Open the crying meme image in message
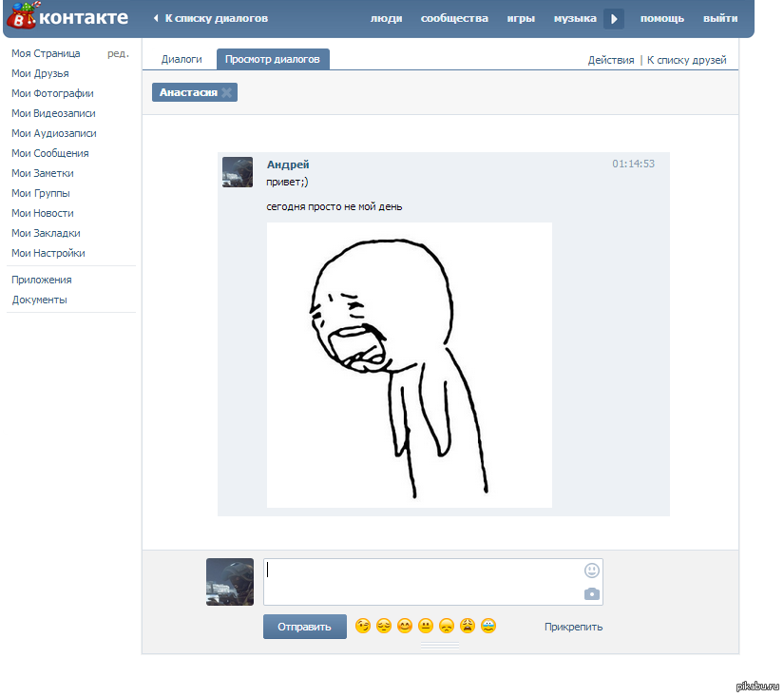Screen dimensions: 784x697 pos(409,365)
